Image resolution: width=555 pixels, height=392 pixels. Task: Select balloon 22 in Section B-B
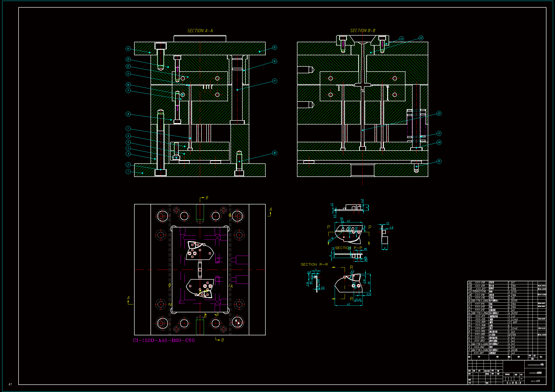tap(439, 114)
